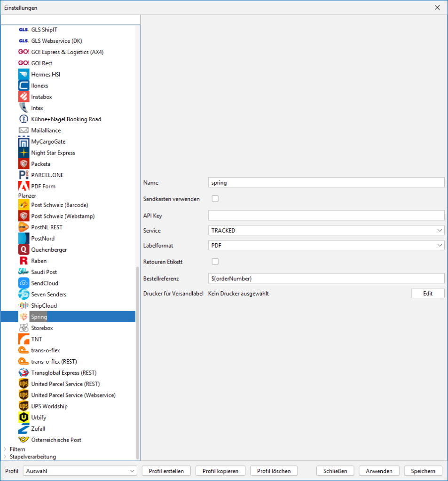The image size is (448, 481).
Task: Click the Night Star Express icon
Action: pyautogui.click(x=24, y=153)
